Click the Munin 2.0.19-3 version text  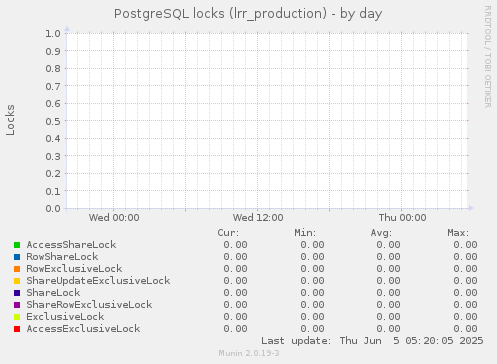point(249,353)
